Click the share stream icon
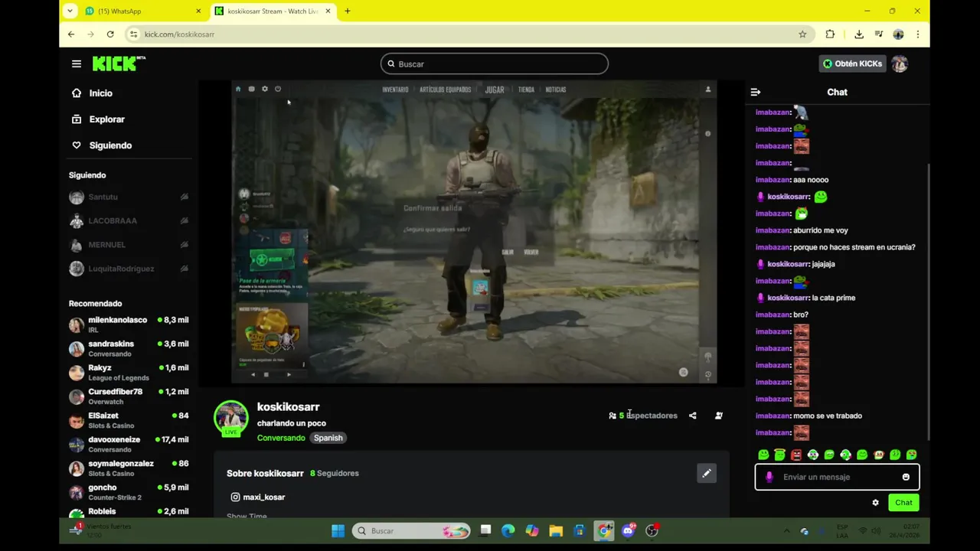980x551 pixels. point(693,416)
